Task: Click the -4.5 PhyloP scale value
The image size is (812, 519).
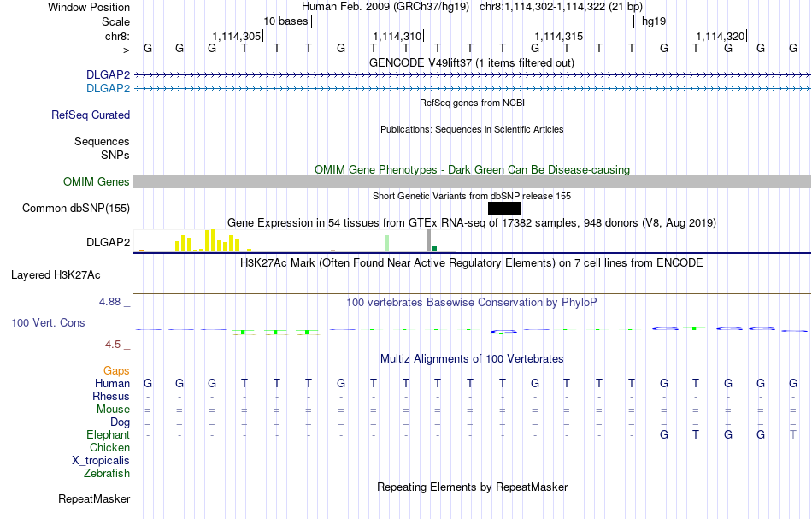Action: (111, 345)
